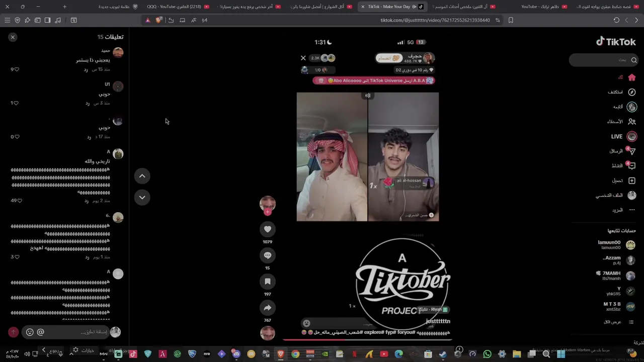This screenshot has width=644, height=362.
Task: Reply (رد) to حميد's comment
Action: pos(86,69)
